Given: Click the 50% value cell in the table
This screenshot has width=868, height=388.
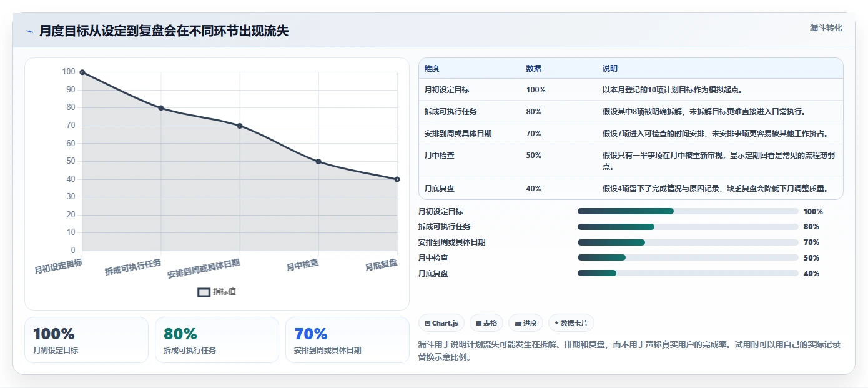Looking at the screenshot, I should (533, 155).
